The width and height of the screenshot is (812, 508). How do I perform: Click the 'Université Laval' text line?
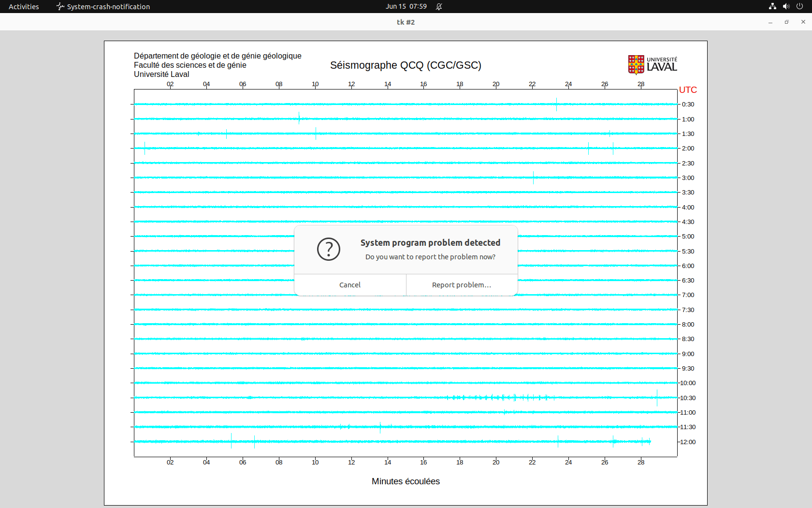pyautogui.click(x=161, y=75)
